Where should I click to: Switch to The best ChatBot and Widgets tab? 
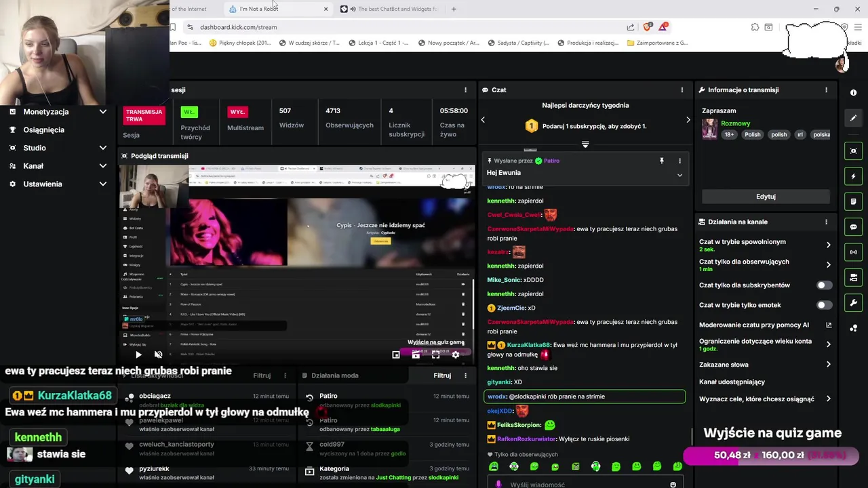click(x=390, y=9)
